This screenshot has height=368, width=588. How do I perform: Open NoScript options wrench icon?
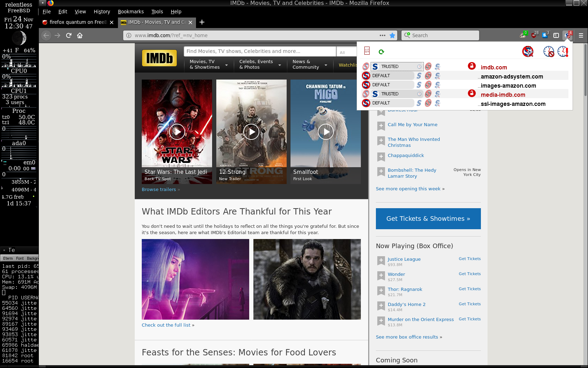pyautogui.click(x=527, y=52)
